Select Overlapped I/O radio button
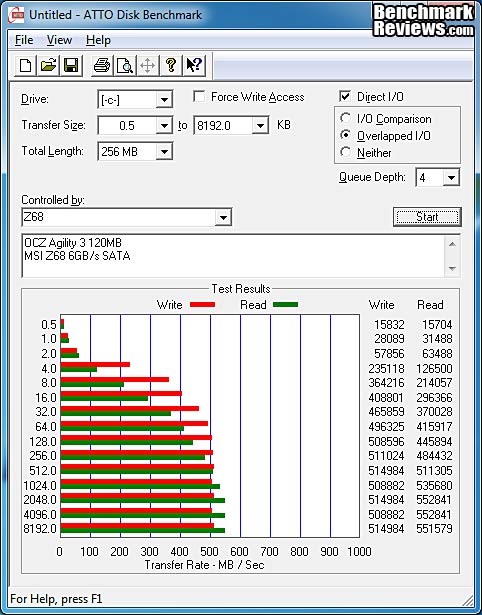This screenshot has height=615, width=482. pyautogui.click(x=346, y=135)
